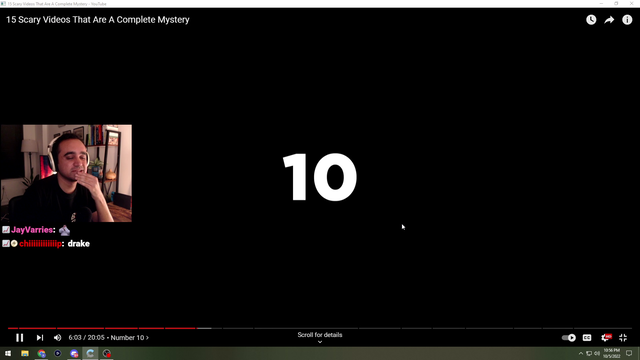
Task: Turn on closed captions
Action: click(587, 338)
